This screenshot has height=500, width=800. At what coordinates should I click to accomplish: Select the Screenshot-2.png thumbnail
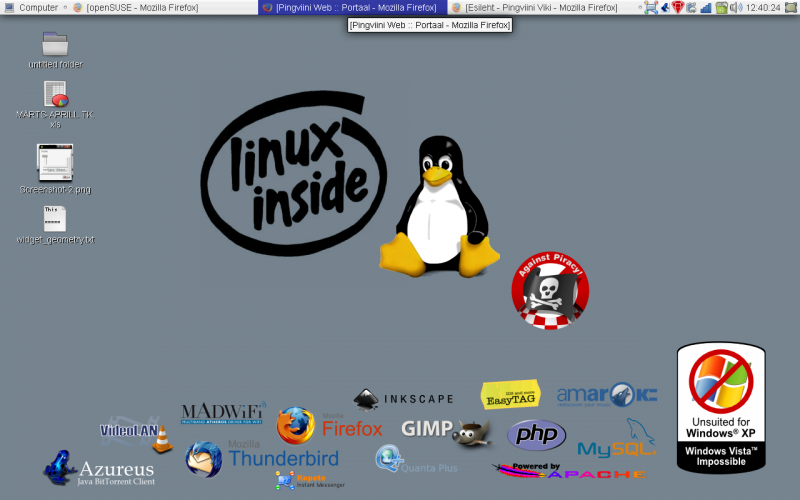click(x=55, y=169)
